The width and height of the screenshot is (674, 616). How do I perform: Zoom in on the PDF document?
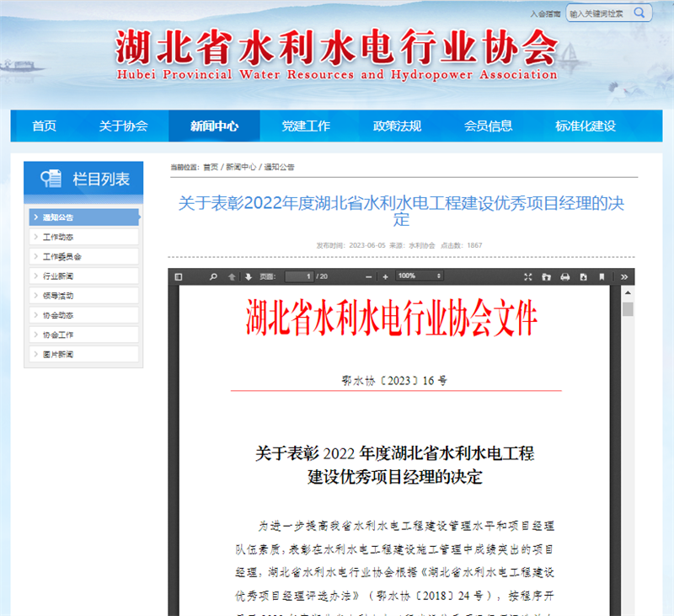385,276
